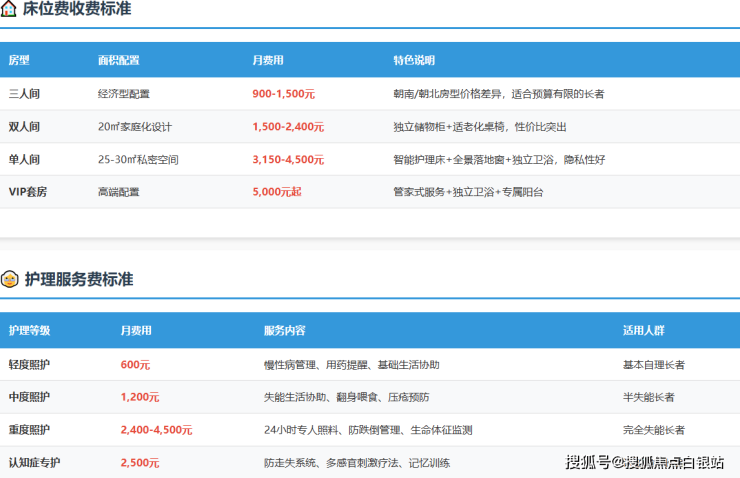Image resolution: width=740 pixels, height=478 pixels.
Task: Click the 双人间 row label
Action: click(24, 127)
